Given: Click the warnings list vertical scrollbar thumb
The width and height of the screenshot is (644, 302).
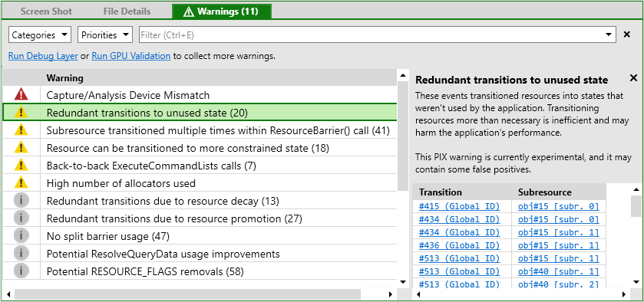Looking at the screenshot, I should pos(403,136).
